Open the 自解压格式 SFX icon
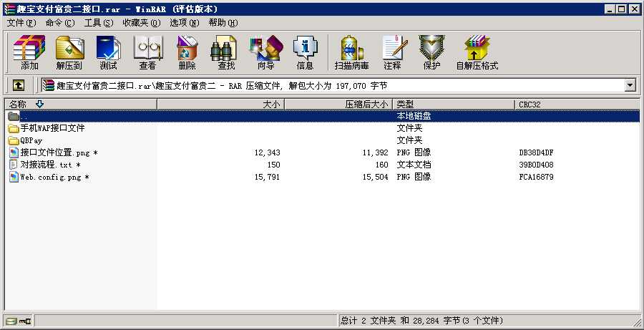This screenshot has width=644, height=330. (x=477, y=52)
